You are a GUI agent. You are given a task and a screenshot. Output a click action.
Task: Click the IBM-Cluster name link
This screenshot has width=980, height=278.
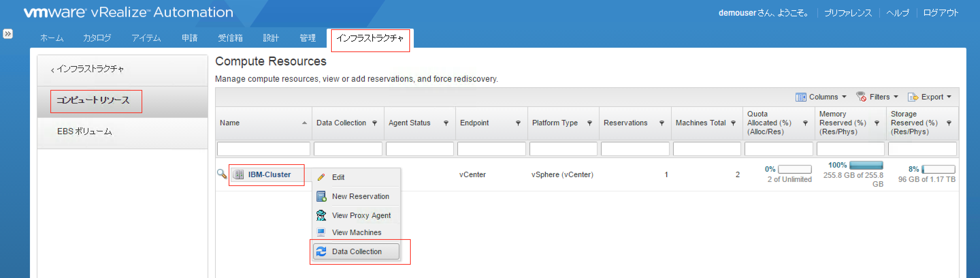click(x=269, y=174)
